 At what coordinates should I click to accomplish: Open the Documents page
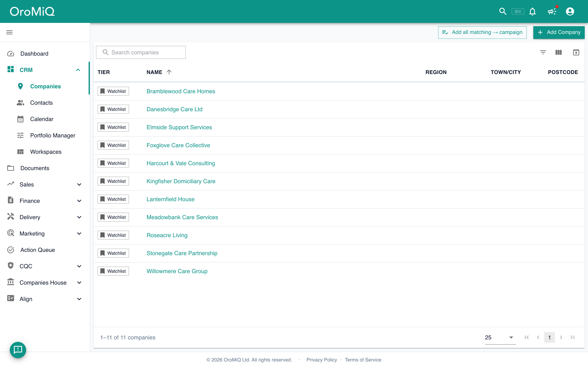[35, 168]
